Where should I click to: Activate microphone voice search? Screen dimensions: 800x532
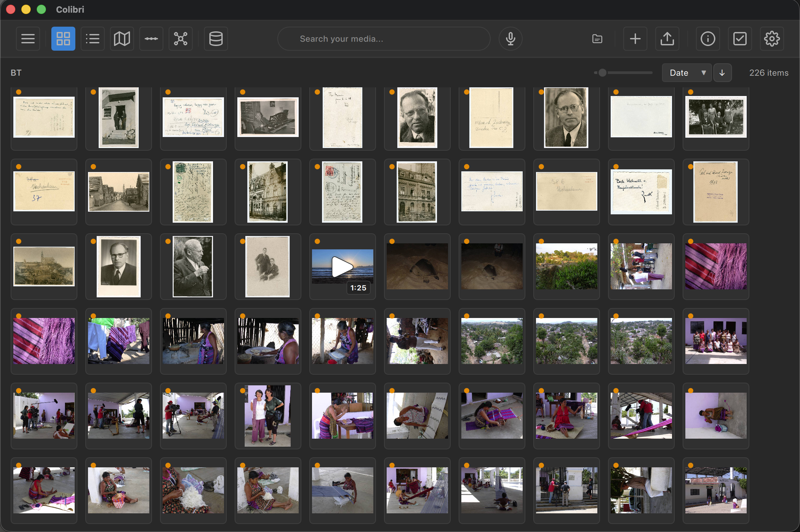pos(510,39)
